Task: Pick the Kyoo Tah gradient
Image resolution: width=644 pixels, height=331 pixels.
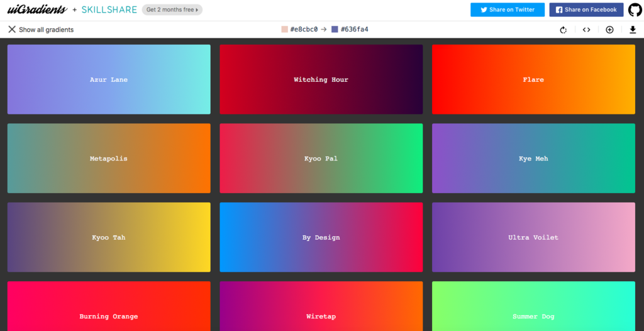Action: click(109, 237)
